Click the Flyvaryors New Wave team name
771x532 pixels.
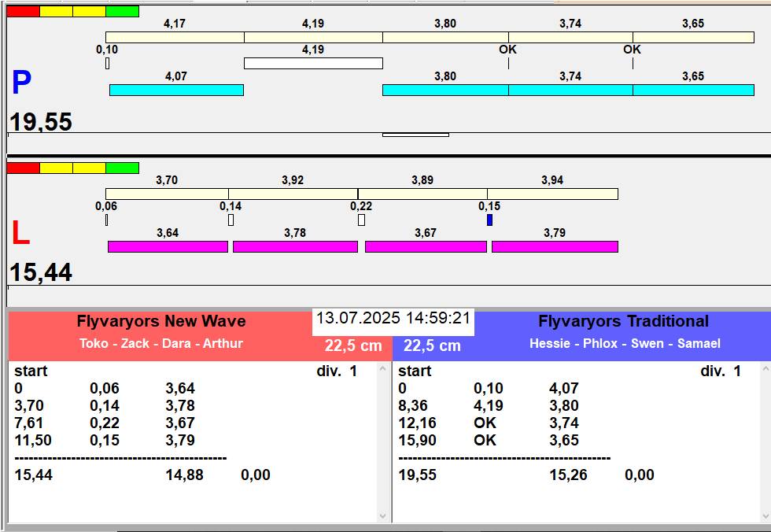pyautogui.click(x=161, y=322)
